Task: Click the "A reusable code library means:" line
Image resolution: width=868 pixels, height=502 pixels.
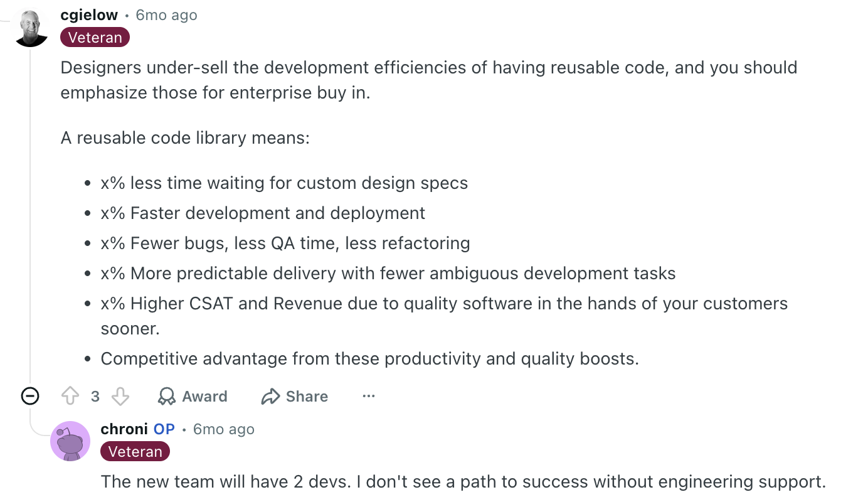Action: pyautogui.click(x=185, y=138)
